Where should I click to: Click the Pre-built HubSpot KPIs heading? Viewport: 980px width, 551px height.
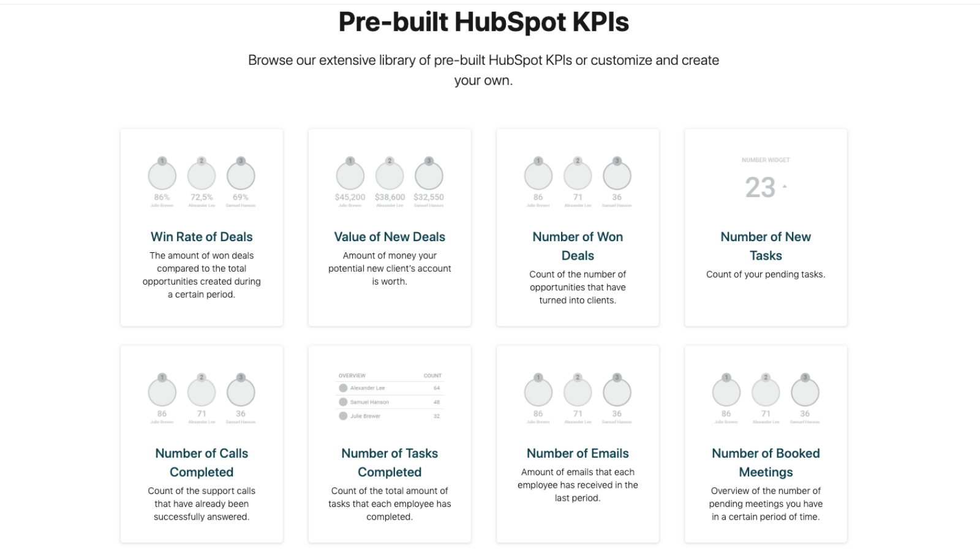point(483,21)
